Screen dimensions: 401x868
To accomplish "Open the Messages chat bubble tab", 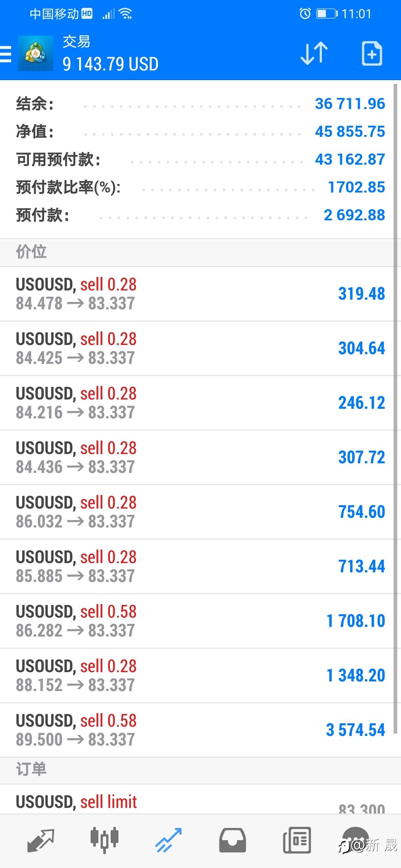I will (x=356, y=839).
